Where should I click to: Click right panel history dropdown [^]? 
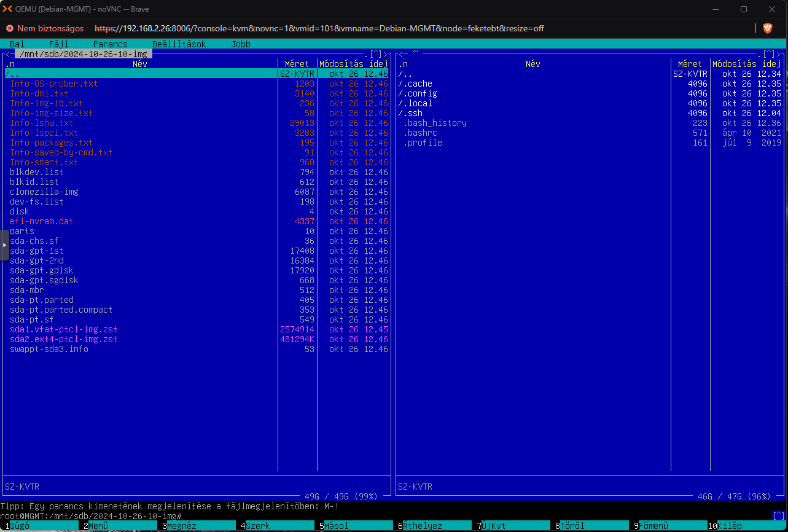pos(769,54)
